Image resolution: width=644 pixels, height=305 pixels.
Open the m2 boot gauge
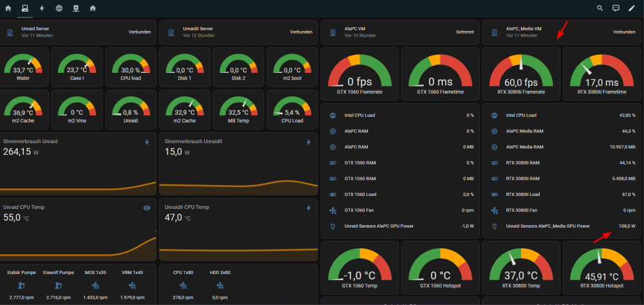click(x=292, y=66)
